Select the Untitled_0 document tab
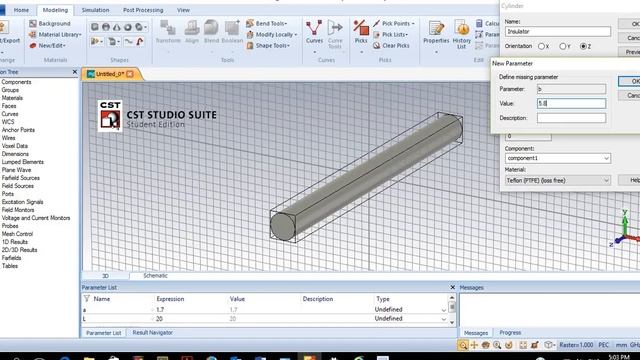 (x=110, y=74)
